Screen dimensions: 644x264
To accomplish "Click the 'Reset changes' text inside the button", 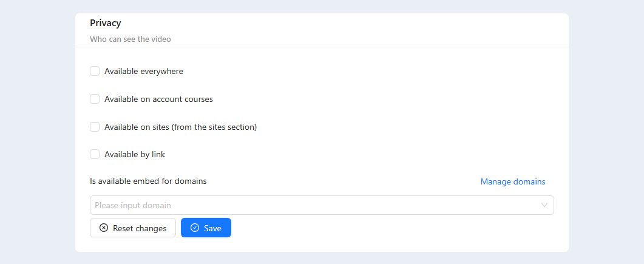I will [140, 228].
